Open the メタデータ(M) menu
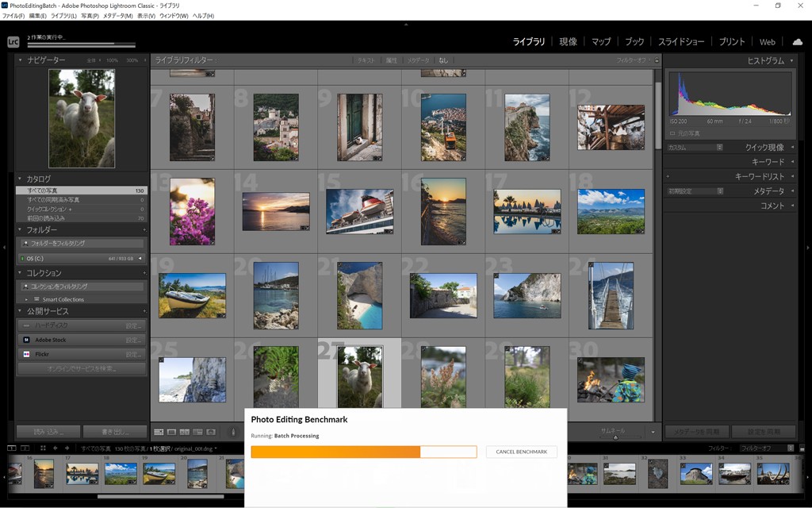Image resolution: width=812 pixels, height=508 pixels. (x=117, y=16)
